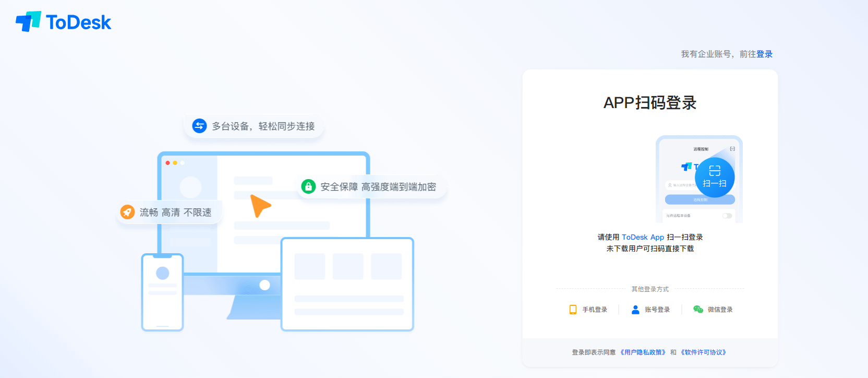868x378 pixels.
Task: Choose 手机登录 login method
Action: click(x=595, y=310)
